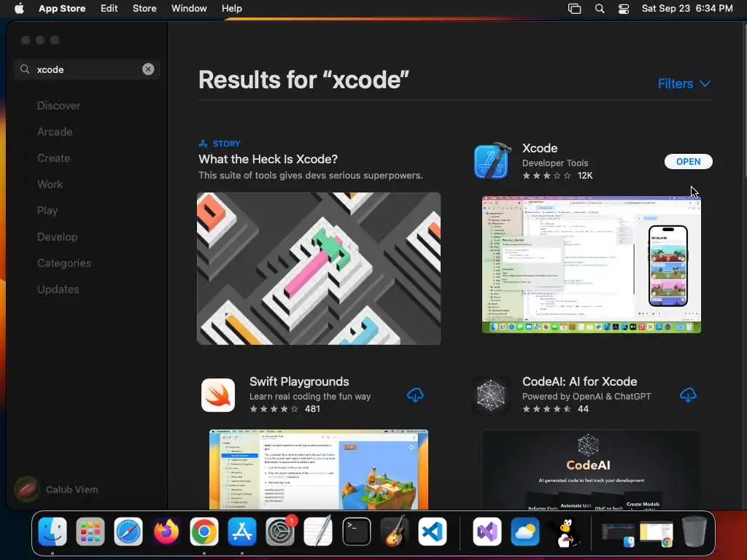Launch Safari from the Dock
Viewport: 747px width, 560px height.
[128, 532]
